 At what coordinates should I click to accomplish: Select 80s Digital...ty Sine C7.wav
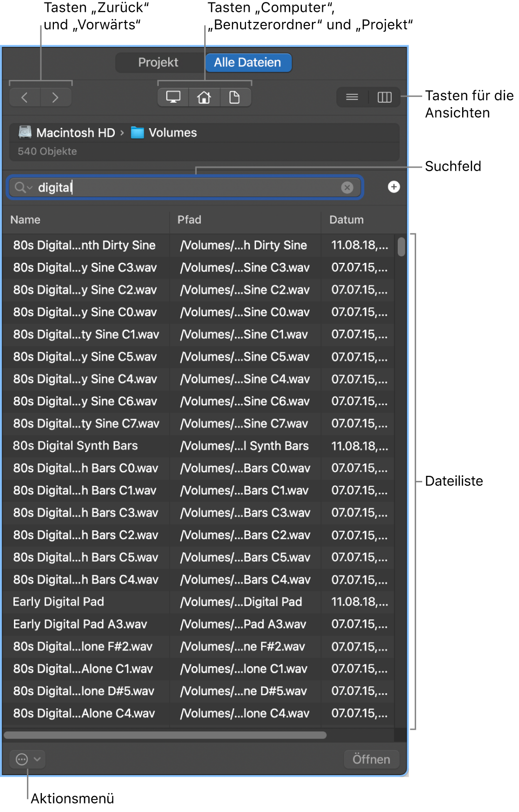(x=198, y=424)
